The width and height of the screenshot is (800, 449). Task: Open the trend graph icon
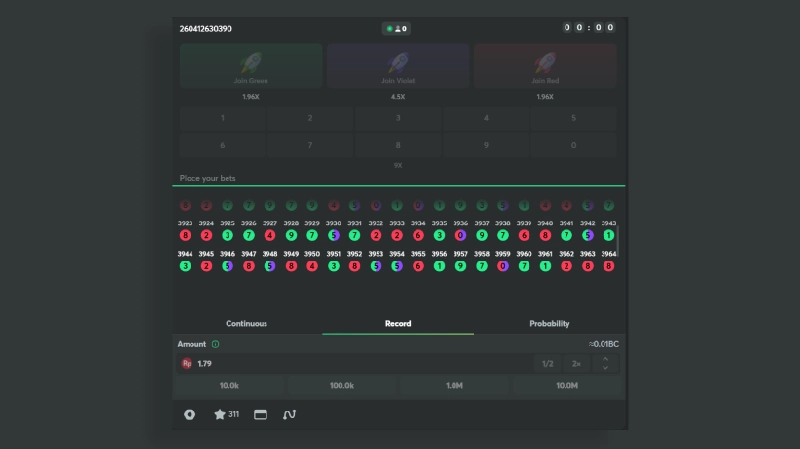290,414
